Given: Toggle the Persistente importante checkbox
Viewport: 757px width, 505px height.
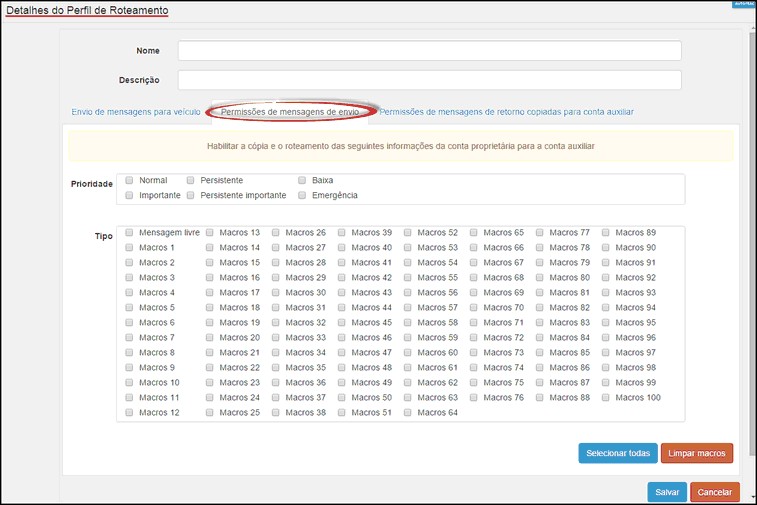Looking at the screenshot, I should (190, 195).
